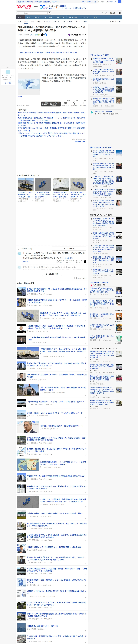Open the ランキング tab
This screenshot has height=644, width=138.
(86, 17)
